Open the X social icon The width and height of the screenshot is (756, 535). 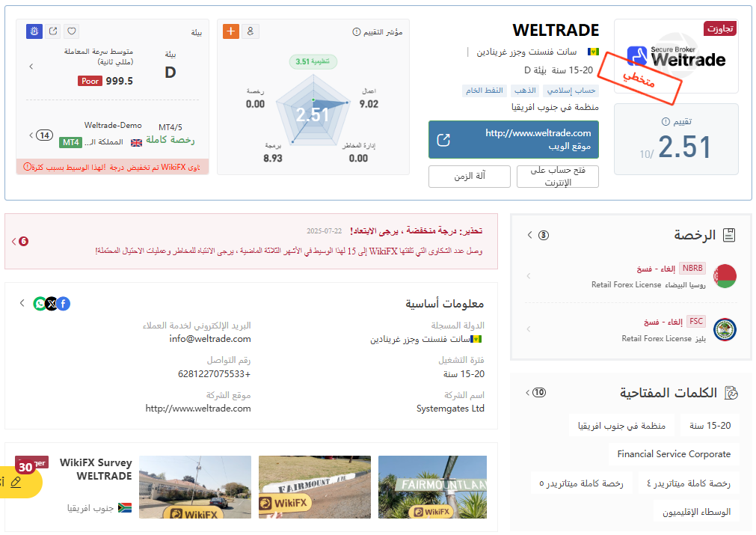tap(52, 304)
